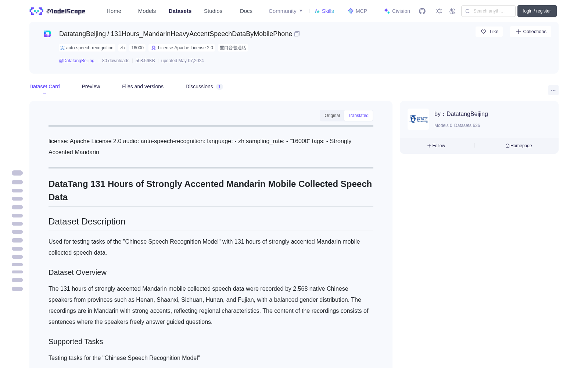Viewport: 588px width, 368px height.
Task: Click the house icon beside Homepage
Action: (x=508, y=146)
